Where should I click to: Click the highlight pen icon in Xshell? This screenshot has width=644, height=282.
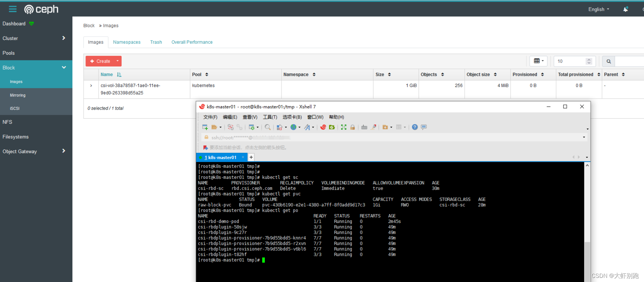pyautogui.click(x=374, y=127)
